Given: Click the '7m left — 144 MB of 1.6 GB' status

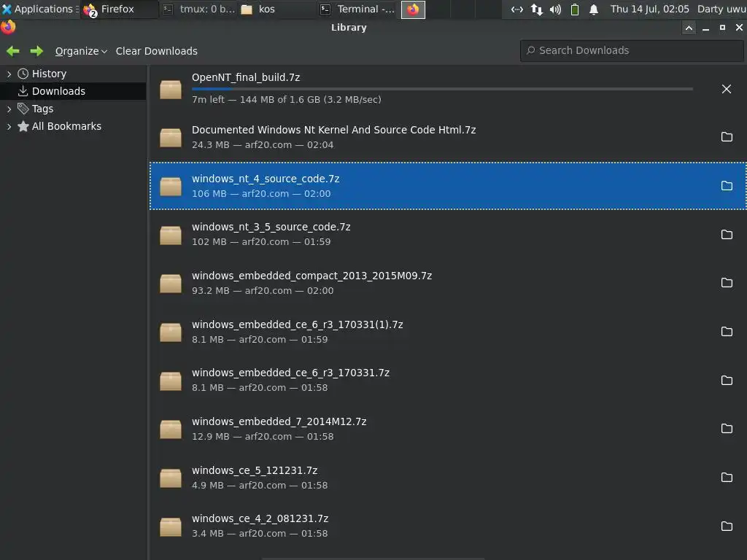Looking at the screenshot, I should tap(286, 99).
